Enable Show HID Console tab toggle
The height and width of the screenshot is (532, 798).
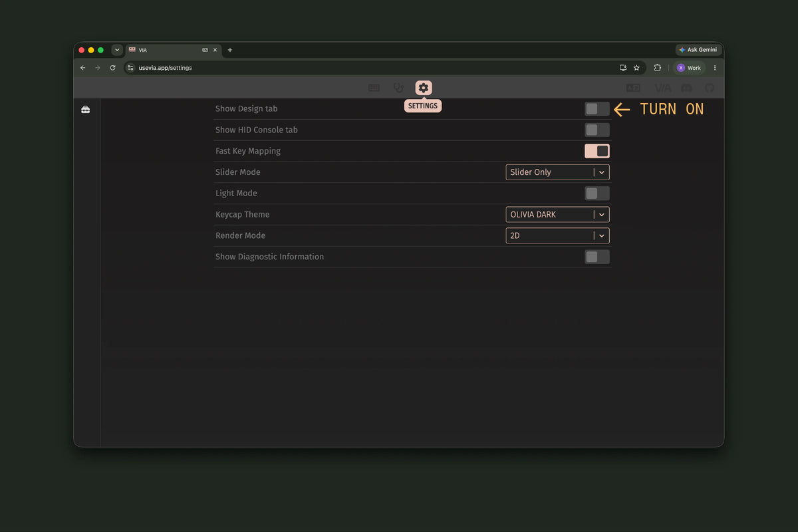coord(597,130)
